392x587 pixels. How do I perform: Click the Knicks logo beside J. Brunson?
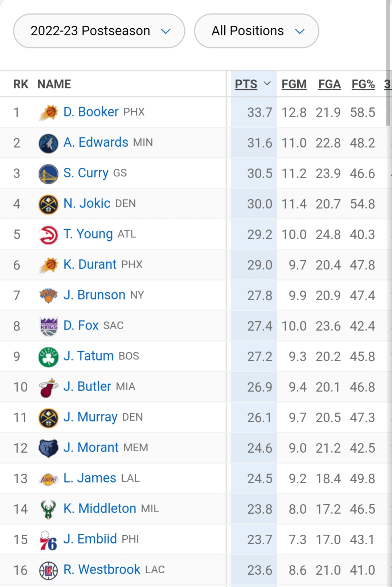coord(48,295)
